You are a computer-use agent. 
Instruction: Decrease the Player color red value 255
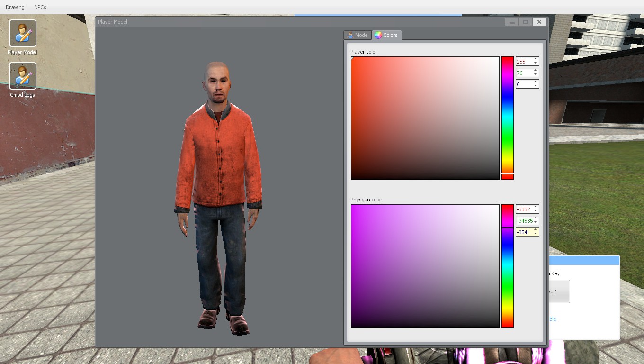click(536, 64)
